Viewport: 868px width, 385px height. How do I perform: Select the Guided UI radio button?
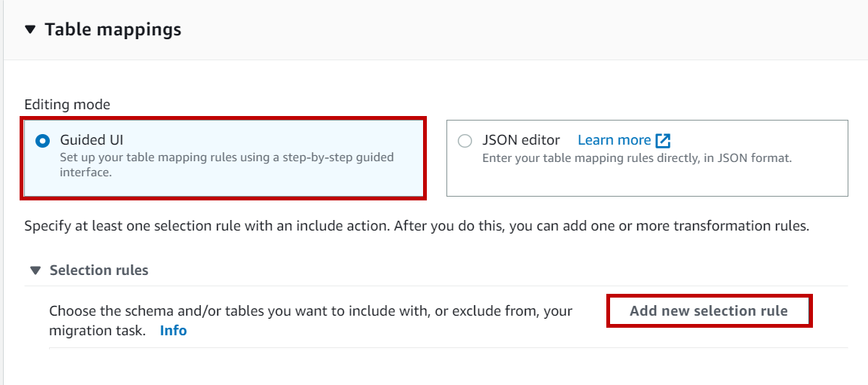click(x=43, y=141)
